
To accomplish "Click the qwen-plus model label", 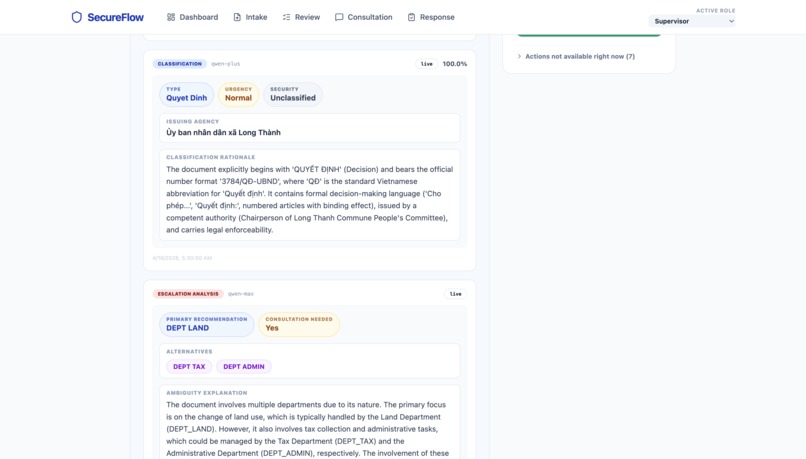I will coord(226,64).
